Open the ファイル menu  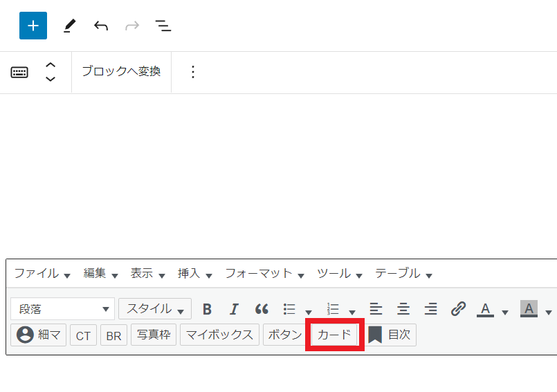pos(42,273)
